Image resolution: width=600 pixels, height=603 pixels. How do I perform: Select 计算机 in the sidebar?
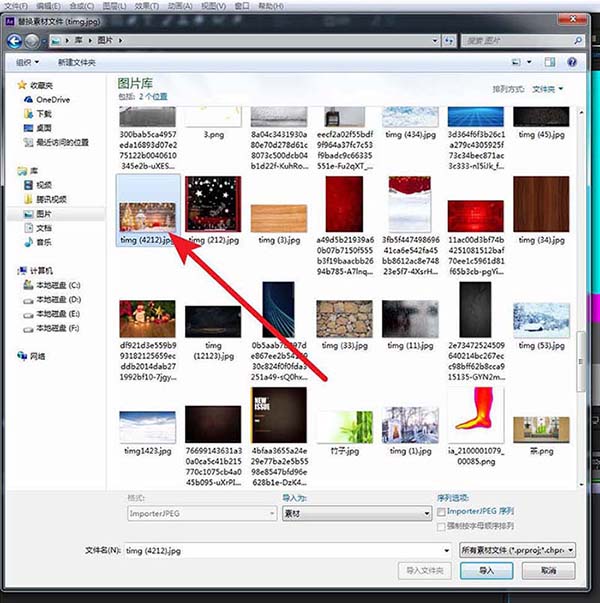pos(35,271)
